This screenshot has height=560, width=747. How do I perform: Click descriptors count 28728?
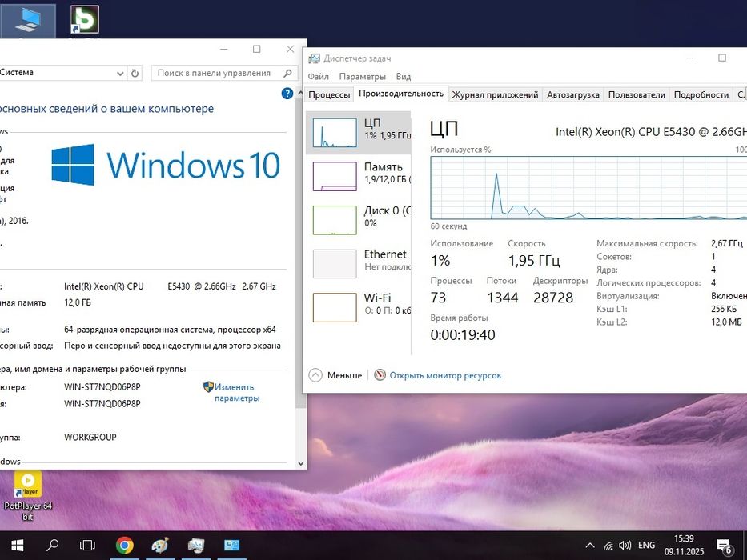(553, 298)
